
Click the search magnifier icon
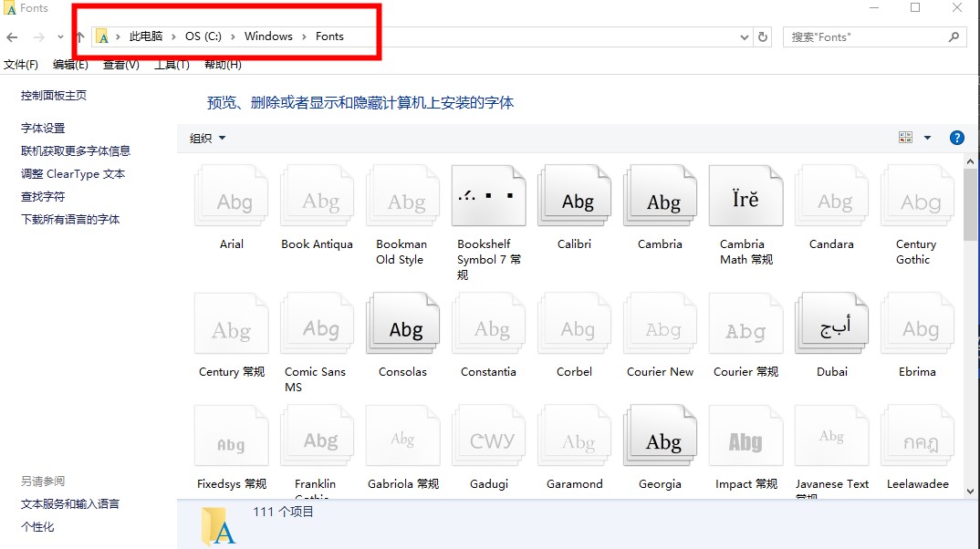954,36
